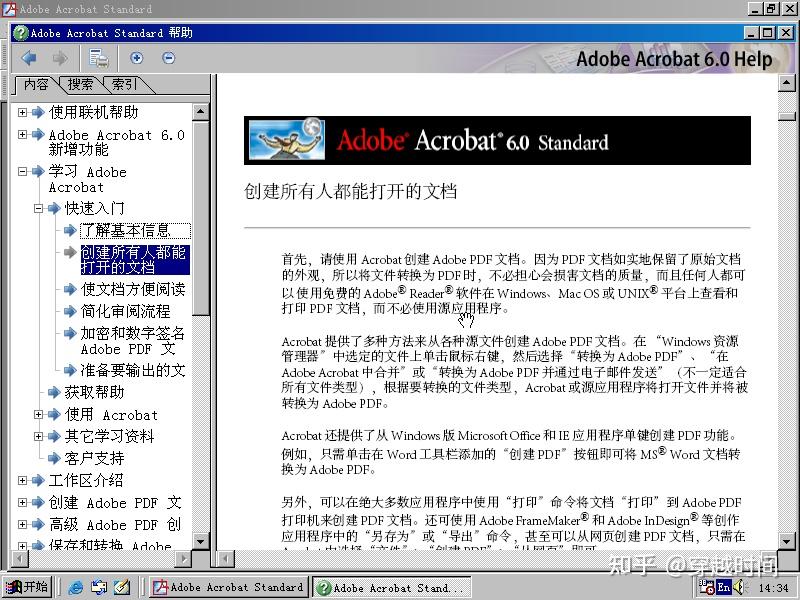The image size is (800, 600).
Task: Click Adobe Acrobat Stand... help taskbar button
Action: pos(391,588)
